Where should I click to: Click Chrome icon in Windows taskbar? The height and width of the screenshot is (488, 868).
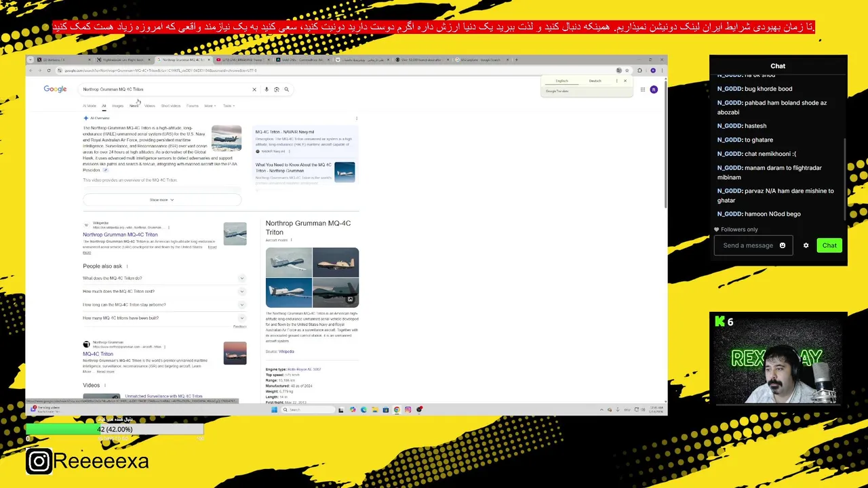pos(397,409)
